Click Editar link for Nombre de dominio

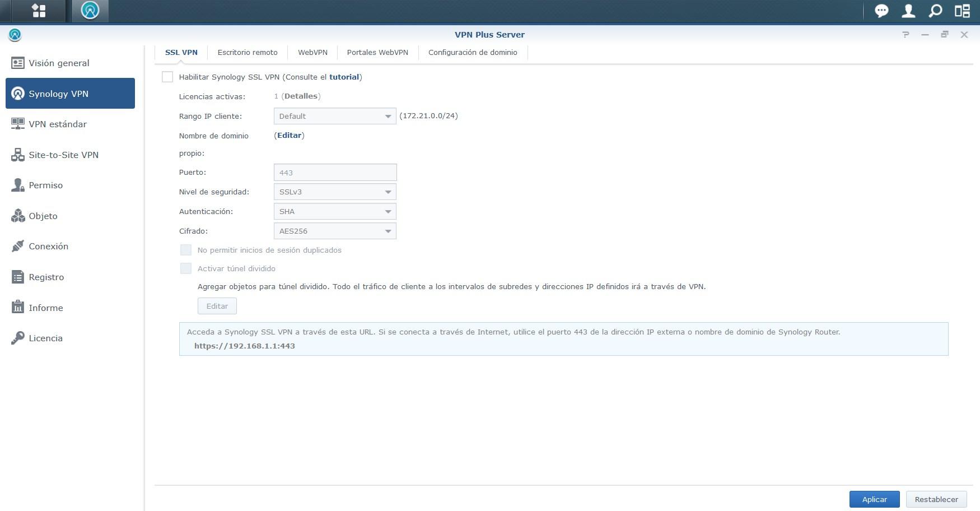click(x=290, y=135)
